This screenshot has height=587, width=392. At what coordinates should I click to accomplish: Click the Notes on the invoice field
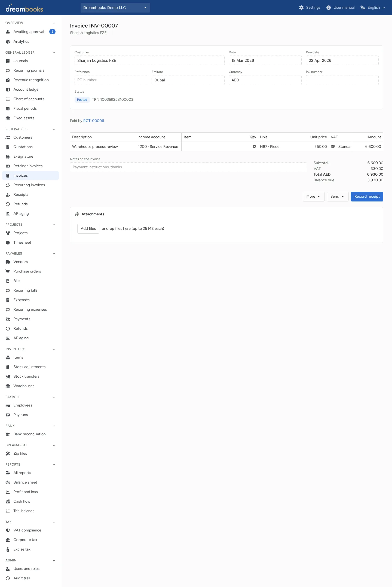click(x=188, y=167)
